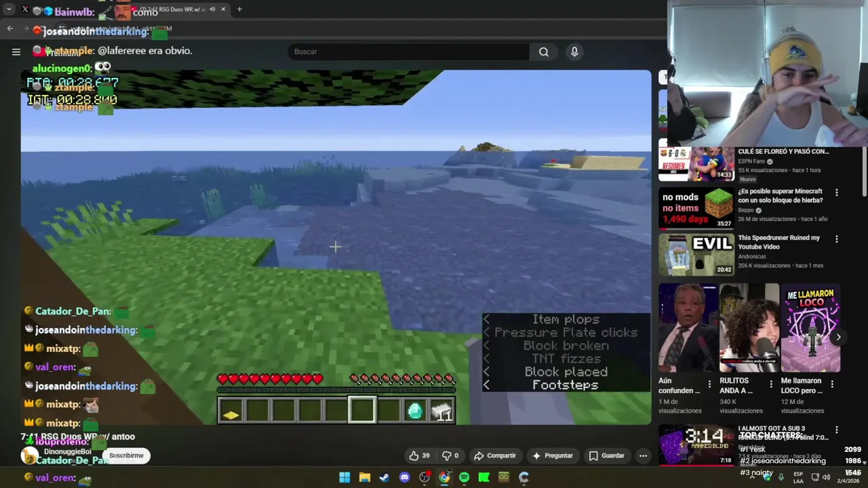The image size is (868, 488).
Task: Open the EVIL speedrunner video thumbnail
Action: [x=696, y=255]
